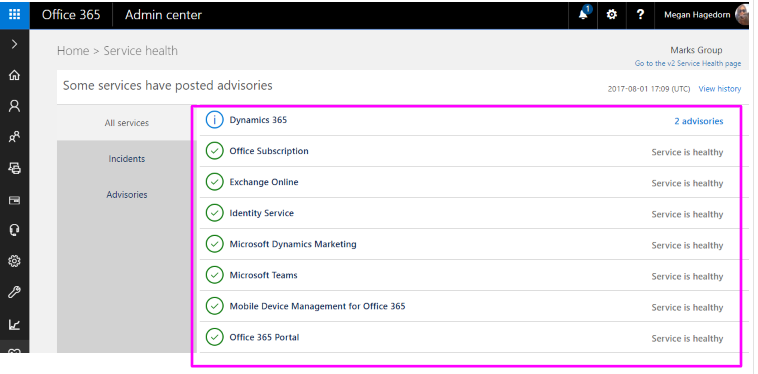This screenshot has width=758, height=374.
Task: Expand the left navigation pane chevron
Action: pyautogui.click(x=15, y=44)
